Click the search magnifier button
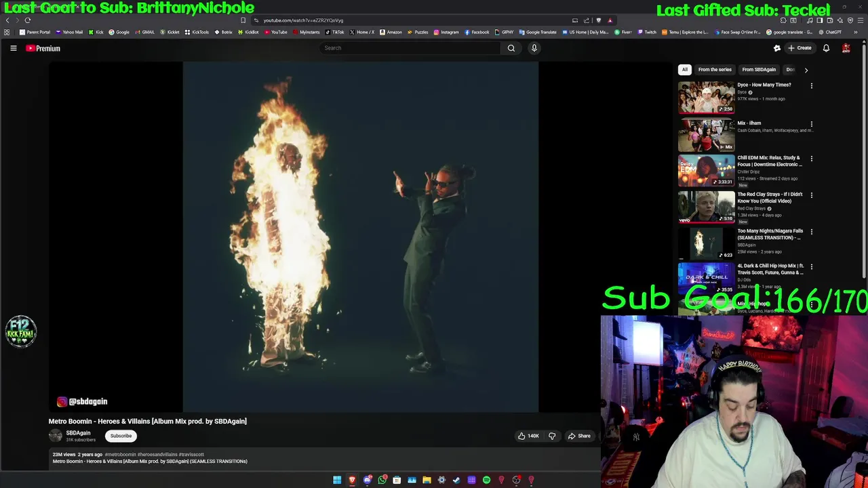This screenshot has width=868, height=488. (511, 48)
